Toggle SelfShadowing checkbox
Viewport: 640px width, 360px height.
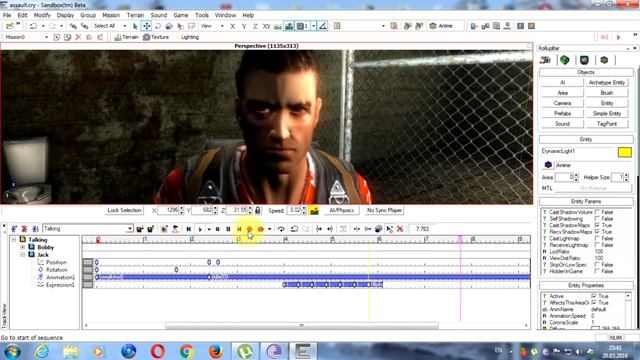(598, 218)
